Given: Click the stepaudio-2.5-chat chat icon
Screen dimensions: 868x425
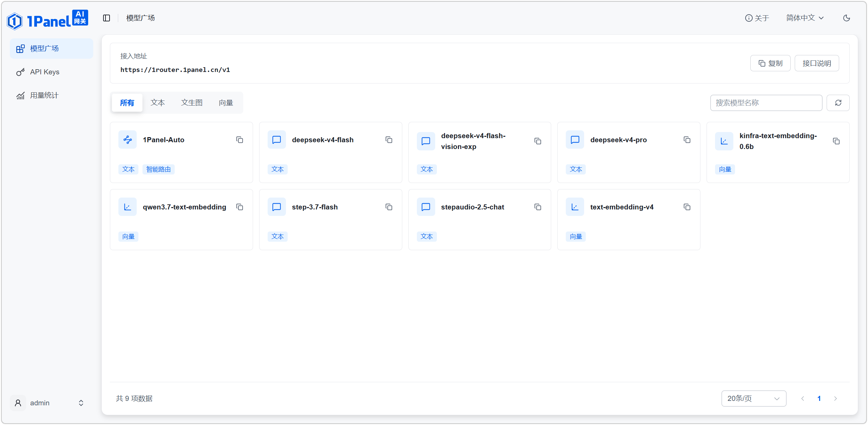Looking at the screenshot, I should [426, 207].
